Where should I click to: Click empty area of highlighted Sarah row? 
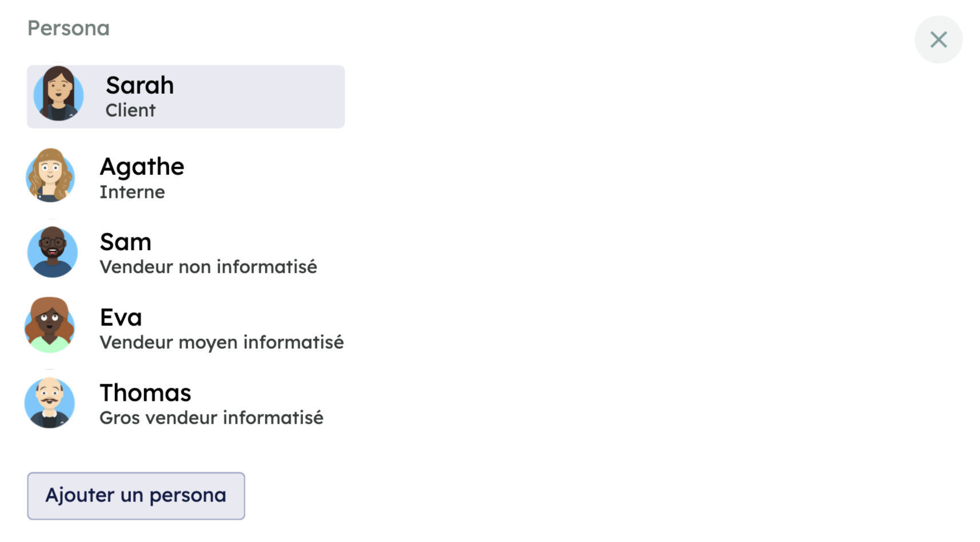point(269,97)
